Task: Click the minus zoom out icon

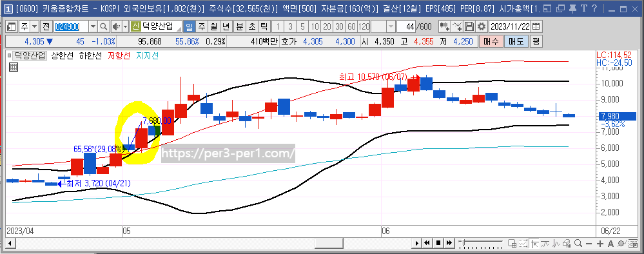Action: point(589,244)
